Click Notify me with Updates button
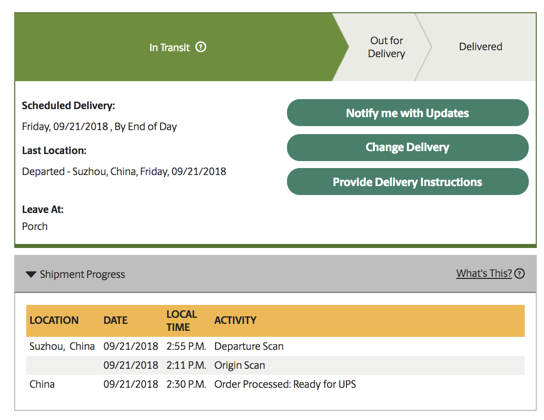The image size is (544, 420). click(408, 113)
